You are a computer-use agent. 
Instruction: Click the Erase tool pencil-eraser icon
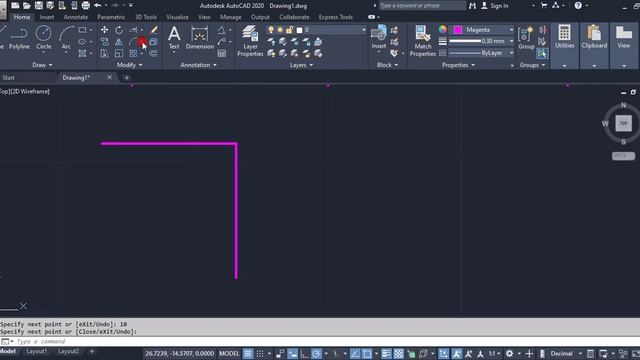(x=153, y=30)
